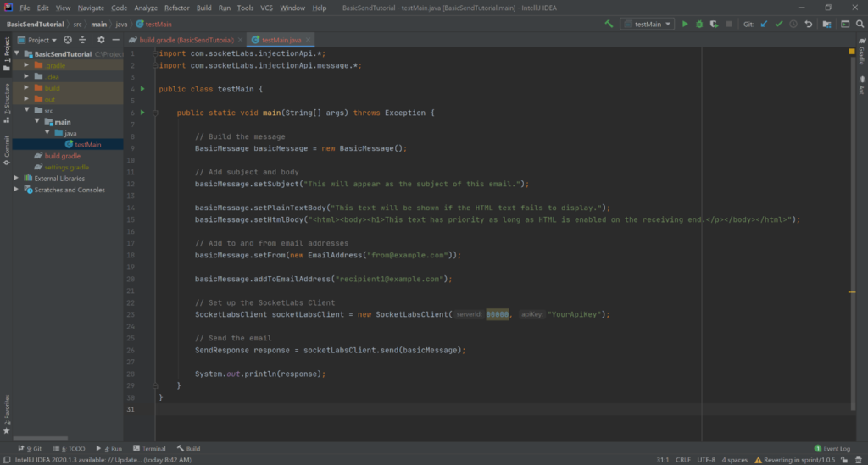Open the Refactor menu

176,8
